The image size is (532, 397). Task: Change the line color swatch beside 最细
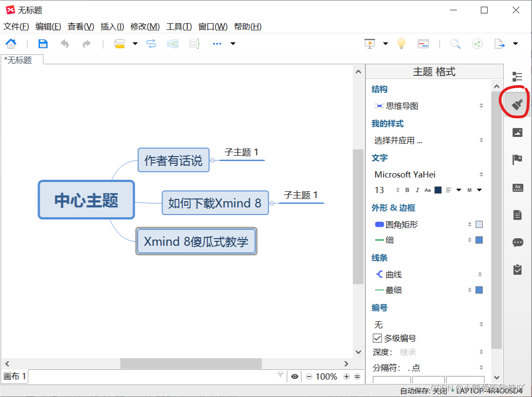479,290
